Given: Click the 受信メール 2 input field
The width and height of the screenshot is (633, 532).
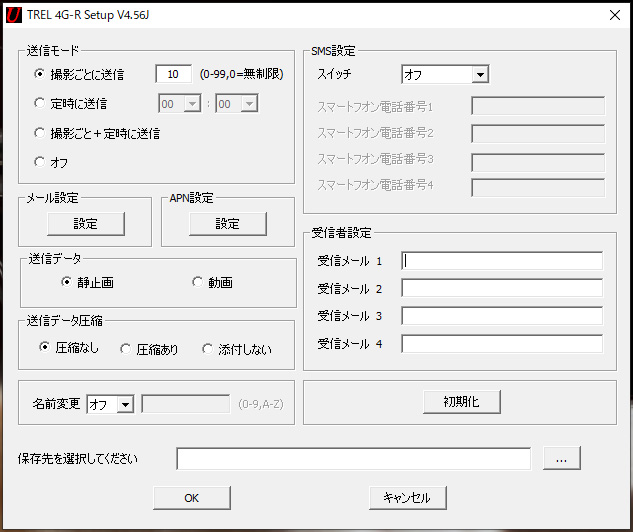Looking at the screenshot, I should pyautogui.click(x=502, y=288).
